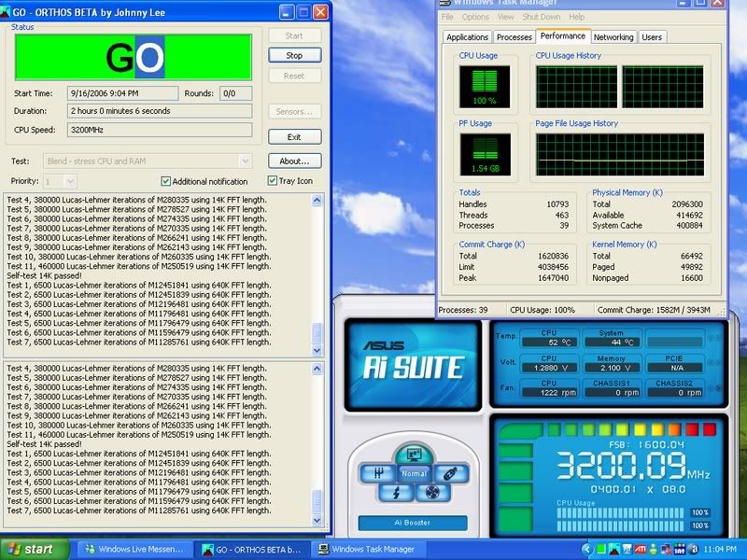Image resolution: width=747 pixels, height=560 pixels.
Task: Click the round 'a' tray icon
Action: click(694, 550)
